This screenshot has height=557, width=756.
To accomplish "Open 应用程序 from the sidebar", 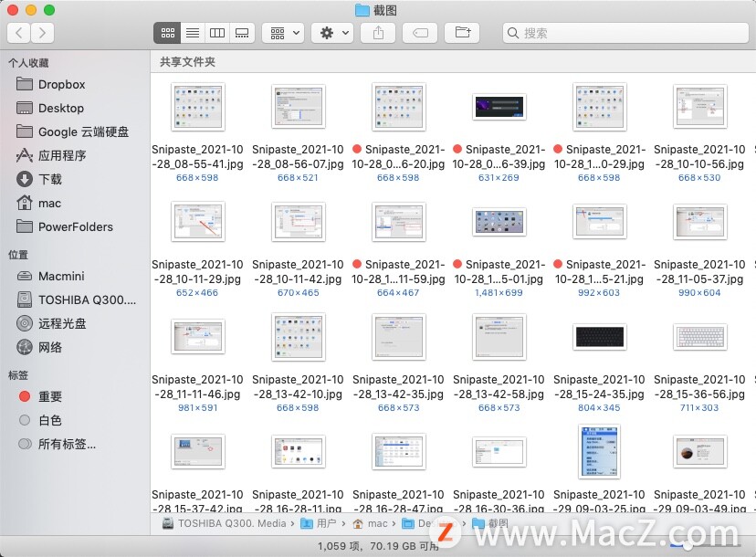I will coord(62,155).
